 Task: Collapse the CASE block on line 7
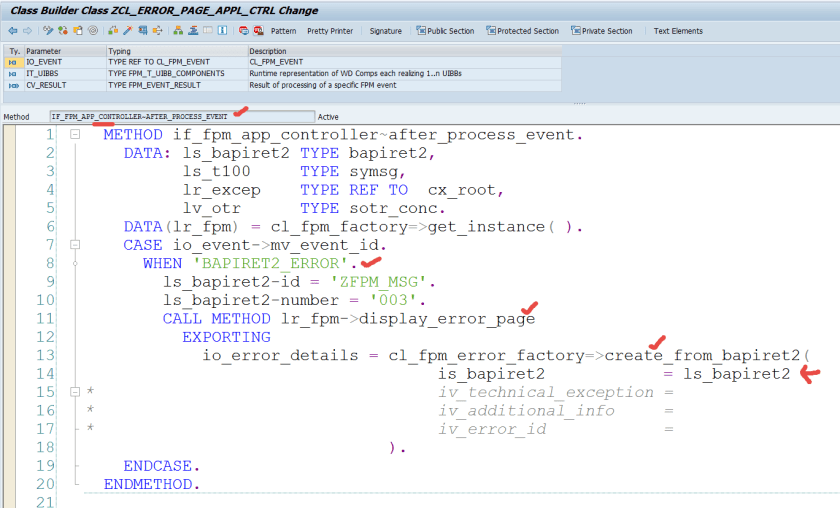[75, 244]
